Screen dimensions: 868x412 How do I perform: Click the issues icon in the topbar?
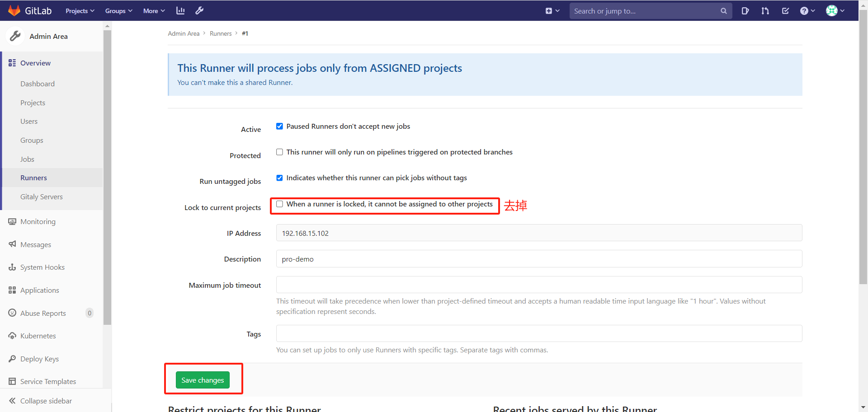pos(745,10)
